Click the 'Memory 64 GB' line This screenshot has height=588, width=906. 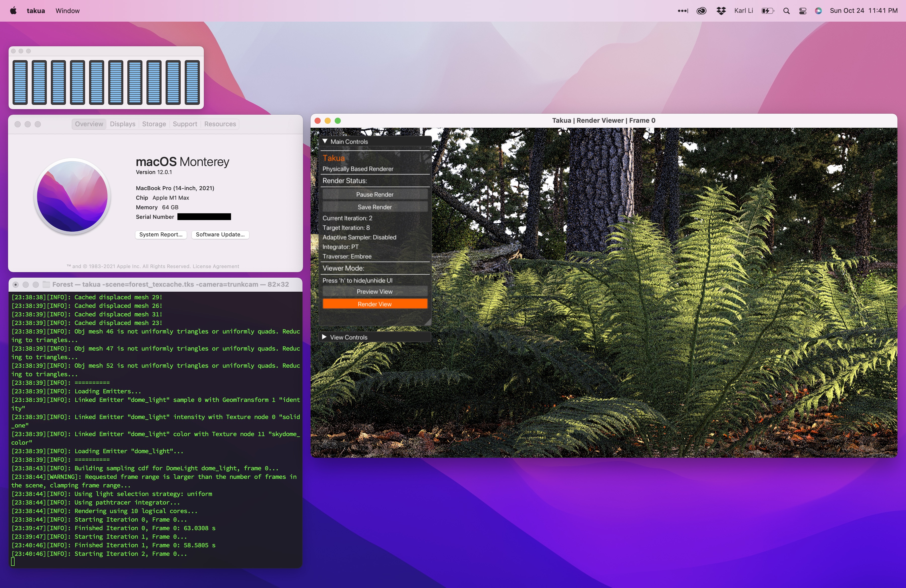click(157, 207)
